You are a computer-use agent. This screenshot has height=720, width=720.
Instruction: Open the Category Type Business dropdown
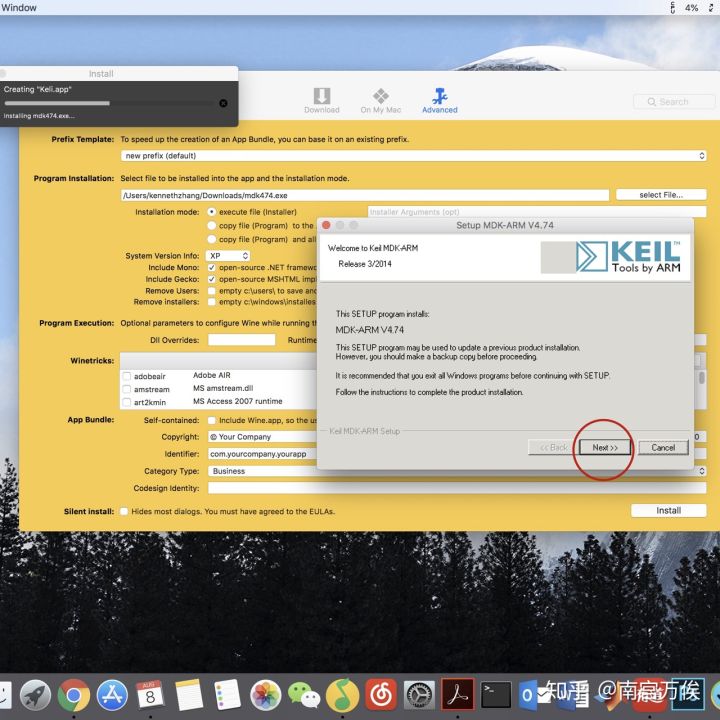point(457,471)
